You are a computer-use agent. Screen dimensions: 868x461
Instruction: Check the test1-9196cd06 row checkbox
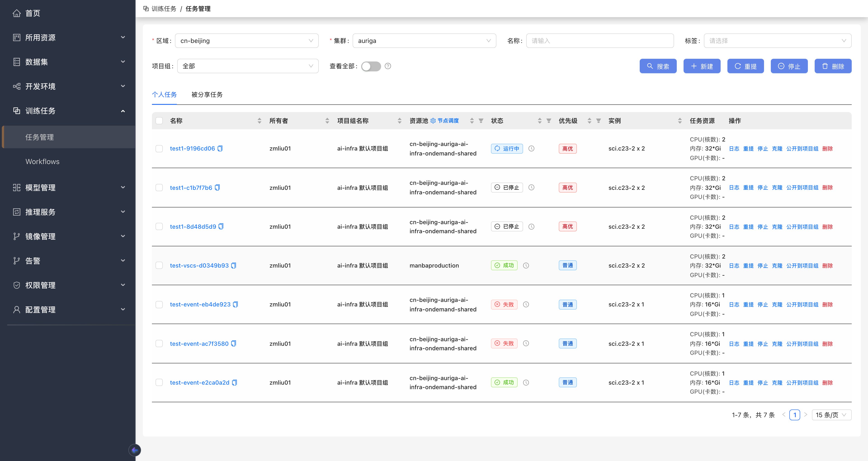click(159, 149)
